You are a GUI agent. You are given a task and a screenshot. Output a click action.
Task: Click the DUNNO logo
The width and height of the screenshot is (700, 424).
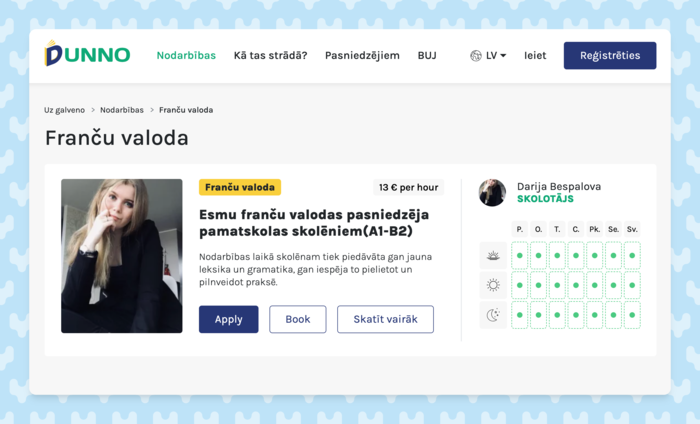(x=87, y=55)
